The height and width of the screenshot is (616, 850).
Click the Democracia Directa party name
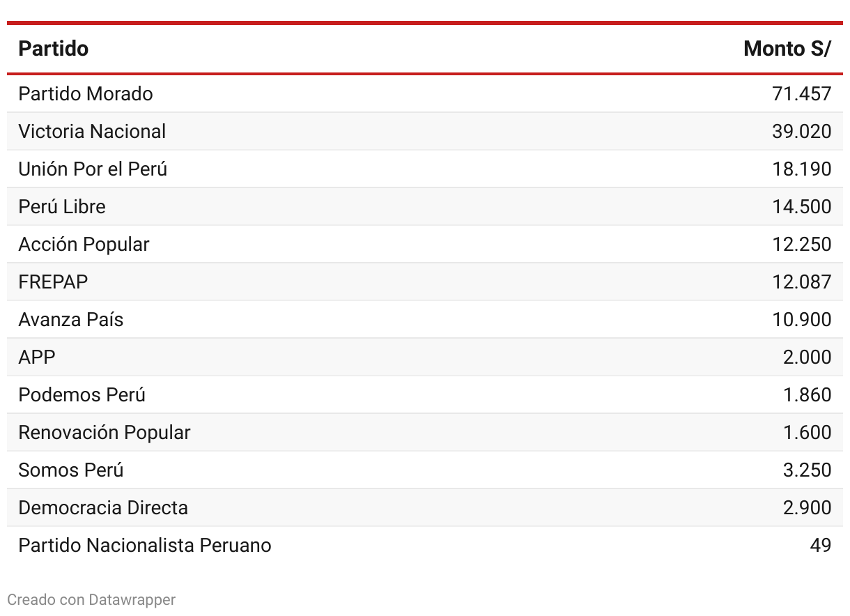(103, 508)
